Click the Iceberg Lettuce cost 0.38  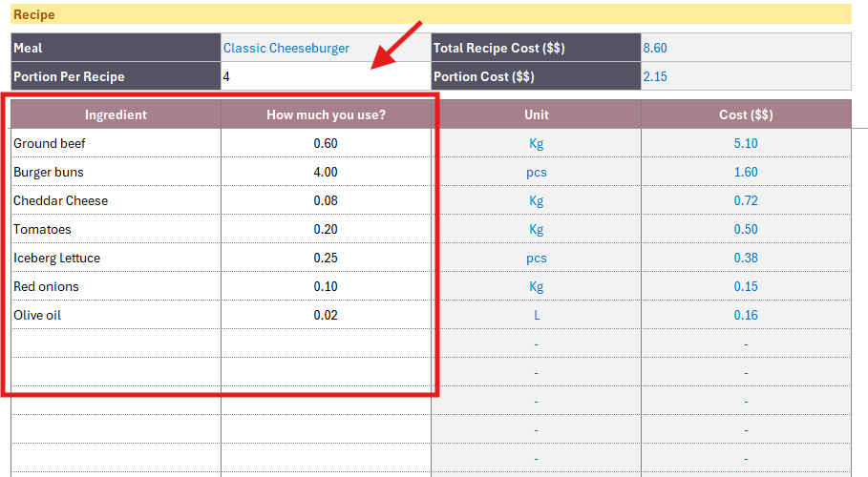tap(746, 258)
